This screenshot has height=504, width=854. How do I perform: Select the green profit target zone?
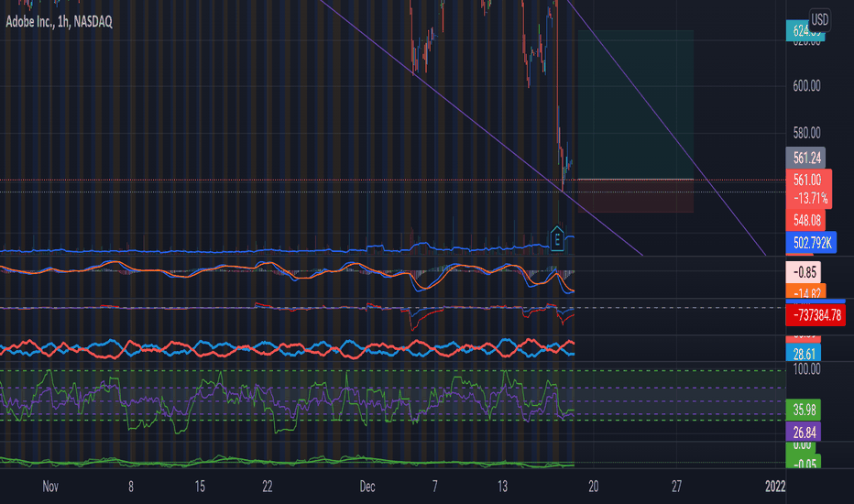[x=636, y=104]
